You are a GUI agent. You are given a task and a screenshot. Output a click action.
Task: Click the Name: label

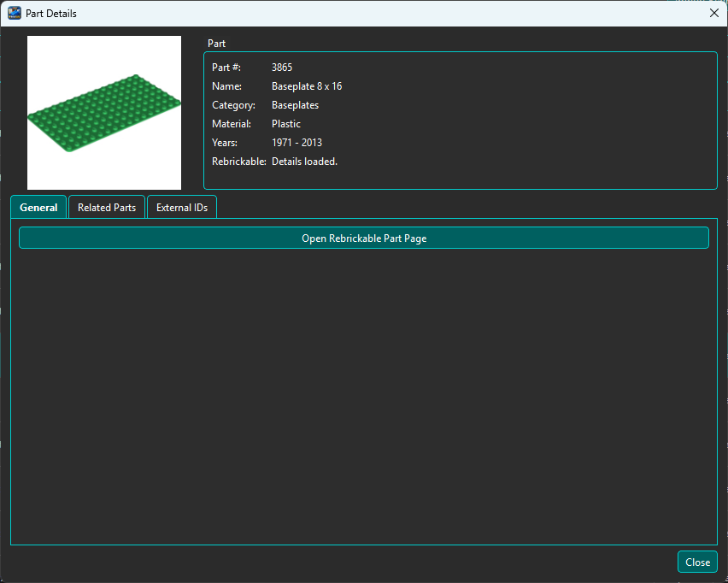(x=226, y=86)
